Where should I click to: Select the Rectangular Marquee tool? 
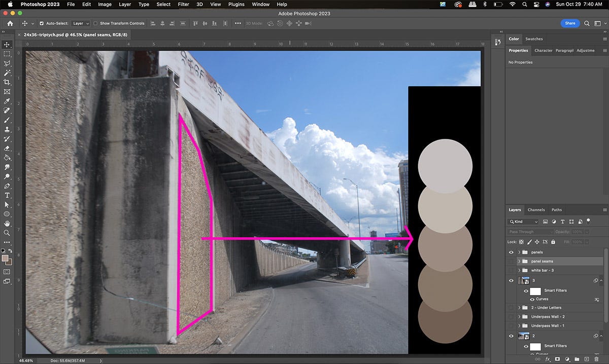pyautogui.click(x=7, y=54)
